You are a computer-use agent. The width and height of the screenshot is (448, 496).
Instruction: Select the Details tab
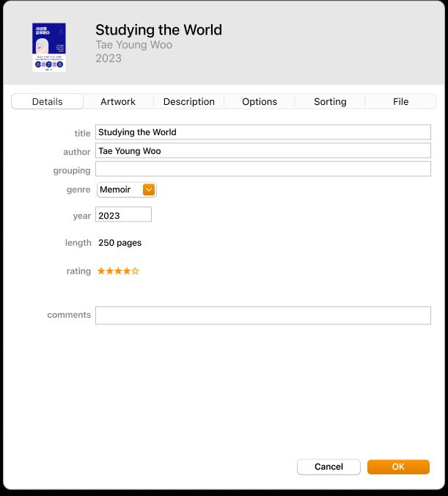click(48, 101)
